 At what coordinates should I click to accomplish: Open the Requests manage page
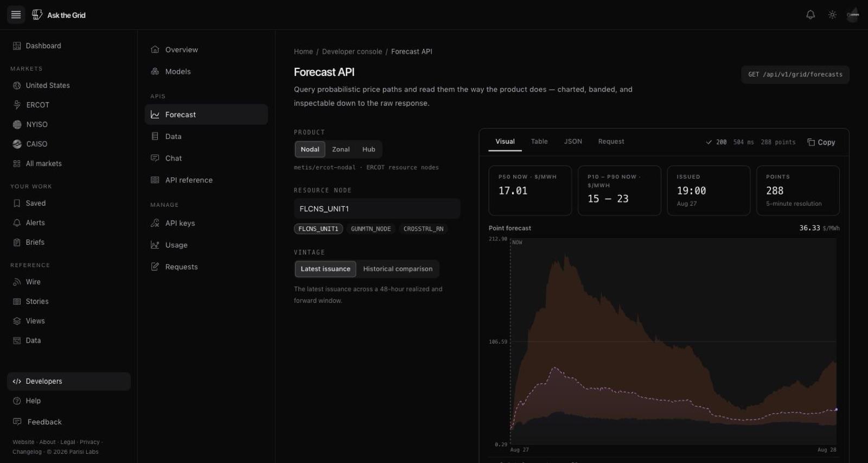point(206,267)
